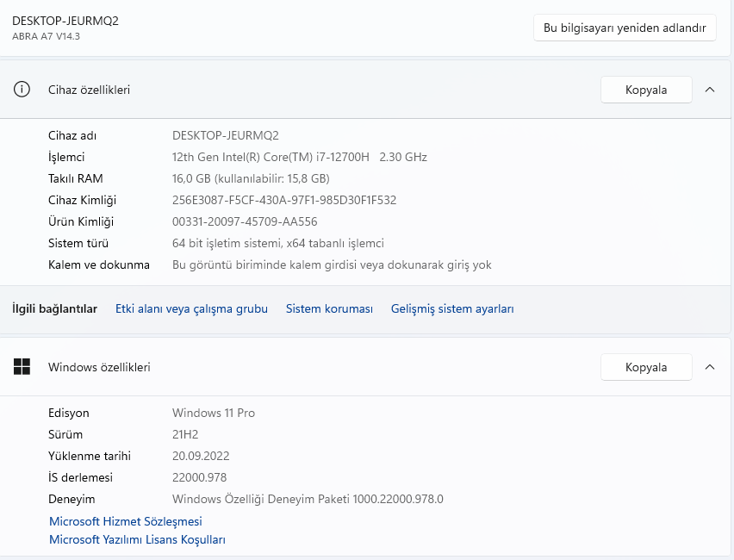This screenshot has height=560, width=734.
Task: Collapse the Cihaz özellikleri section chevron
Action: [x=710, y=90]
